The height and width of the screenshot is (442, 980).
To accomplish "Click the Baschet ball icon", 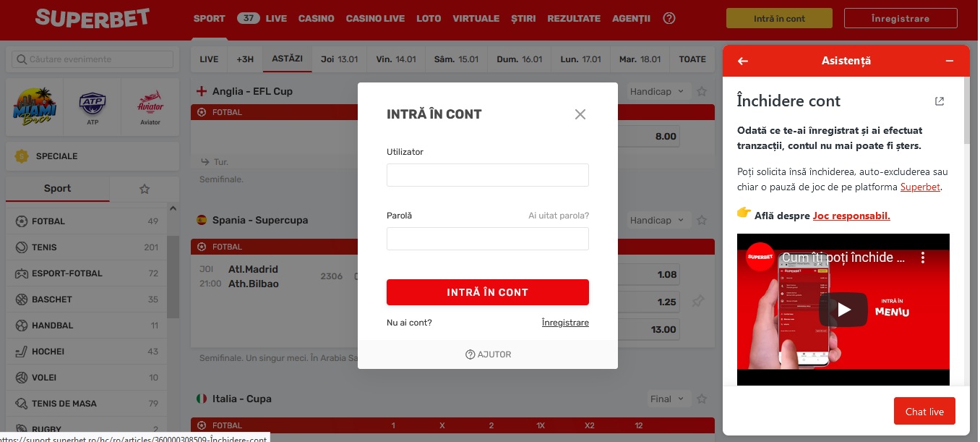I will pyautogui.click(x=20, y=299).
